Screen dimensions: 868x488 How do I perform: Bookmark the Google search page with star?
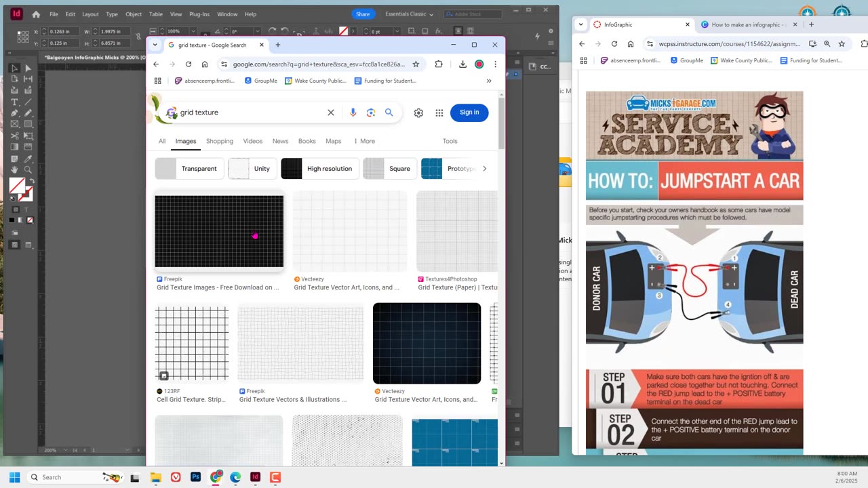point(416,64)
